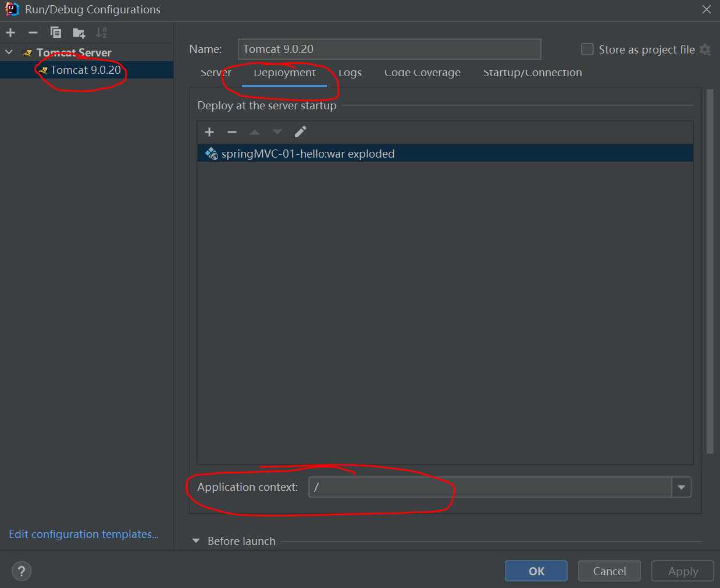Move the artifact up in the list
This screenshot has width=720, height=588.
[255, 132]
